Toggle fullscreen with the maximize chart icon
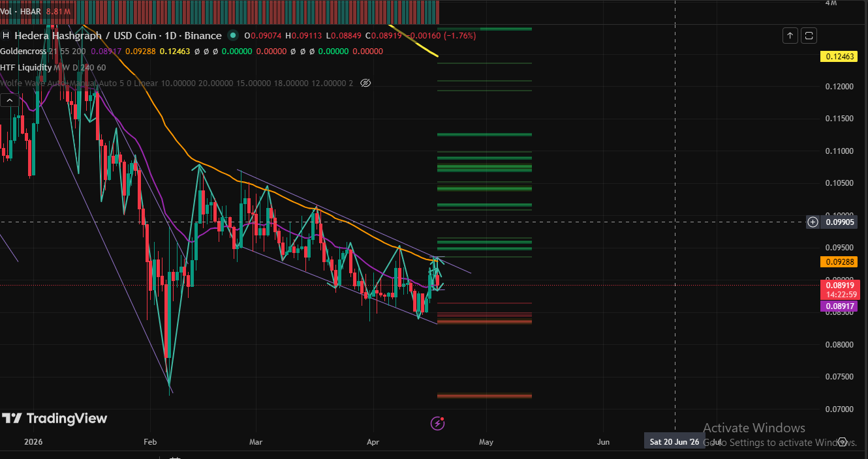 click(809, 35)
